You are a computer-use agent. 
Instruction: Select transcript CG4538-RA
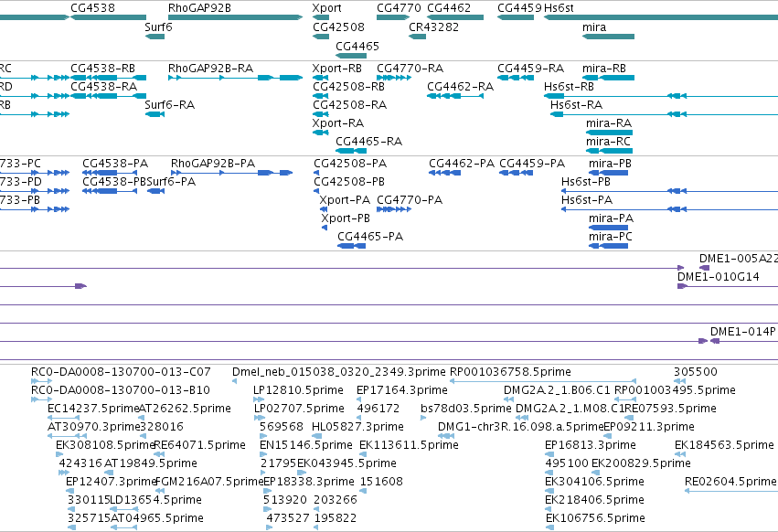point(103,86)
